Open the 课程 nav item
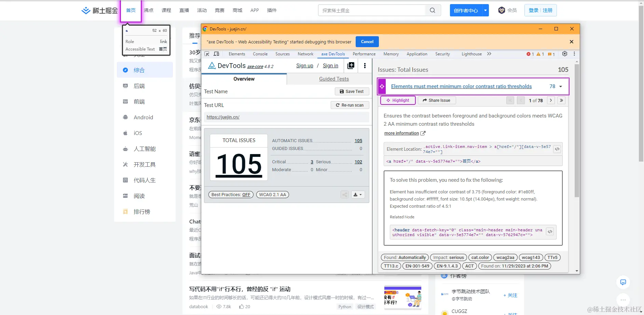The width and height of the screenshot is (644, 315). click(166, 10)
